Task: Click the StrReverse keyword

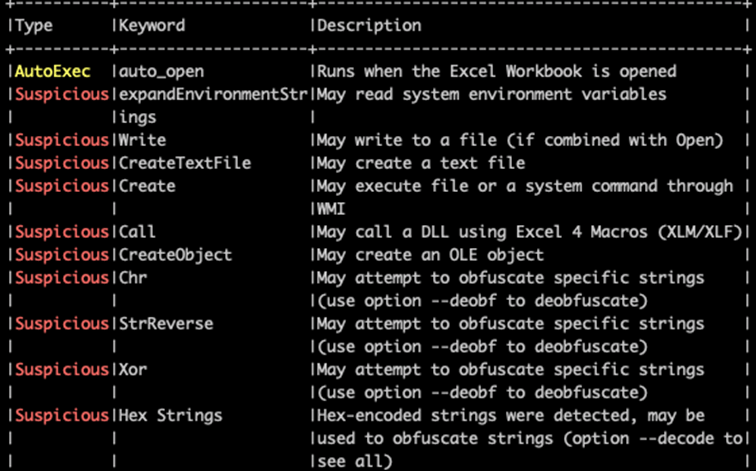Action: [166, 323]
